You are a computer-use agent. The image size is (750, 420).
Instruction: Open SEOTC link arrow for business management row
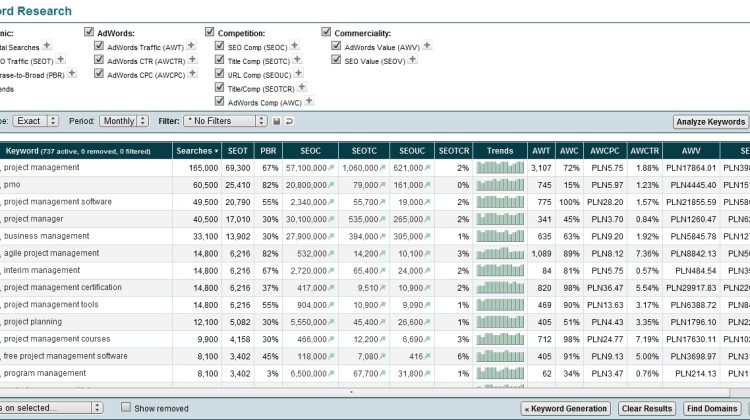[x=382, y=236]
